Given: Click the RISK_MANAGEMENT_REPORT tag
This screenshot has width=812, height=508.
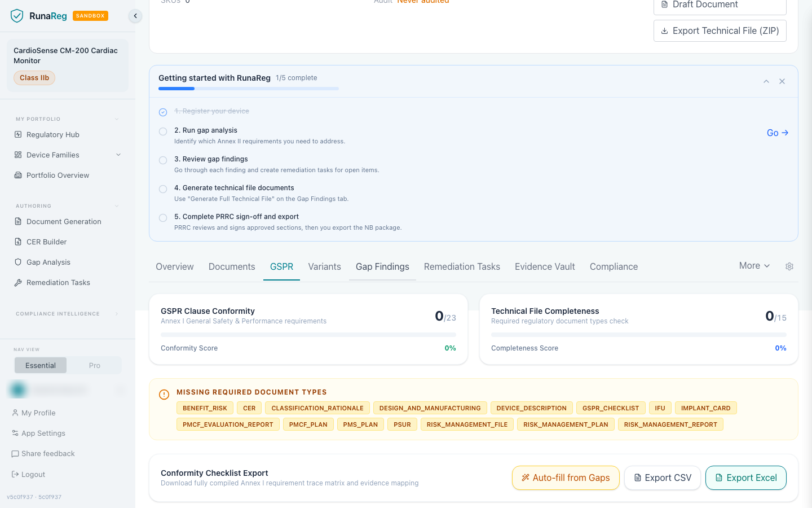Looking at the screenshot, I should click(670, 424).
